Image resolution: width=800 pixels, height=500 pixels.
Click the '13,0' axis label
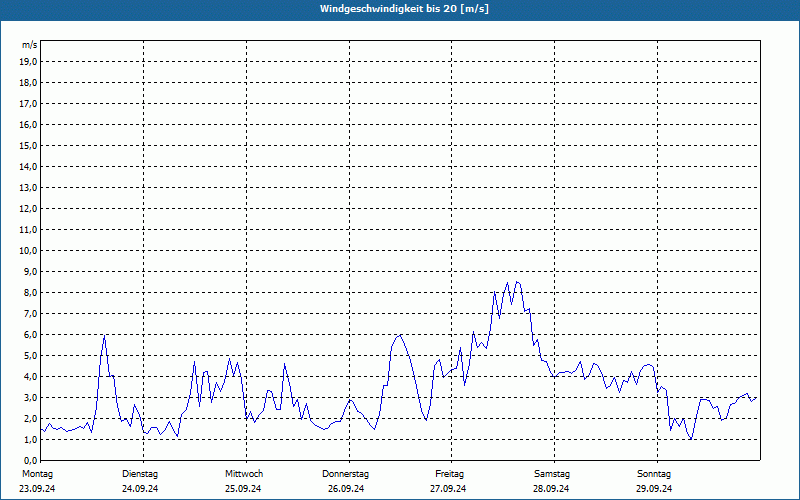pyautogui.click(x=29, y=187)
